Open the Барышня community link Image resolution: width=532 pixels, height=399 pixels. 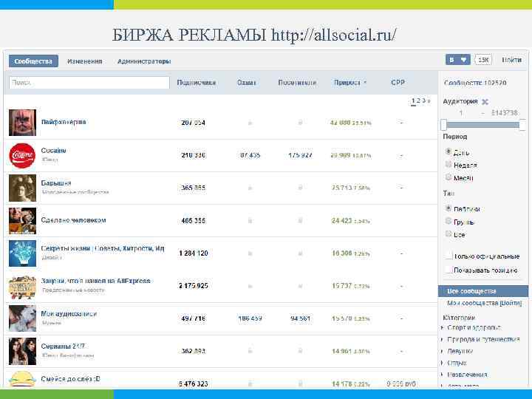[56, 183]
